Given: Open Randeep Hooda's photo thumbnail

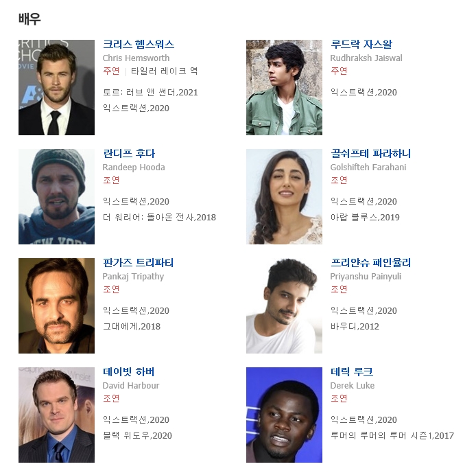Looking at the screenshot, I should pos(56,196).
